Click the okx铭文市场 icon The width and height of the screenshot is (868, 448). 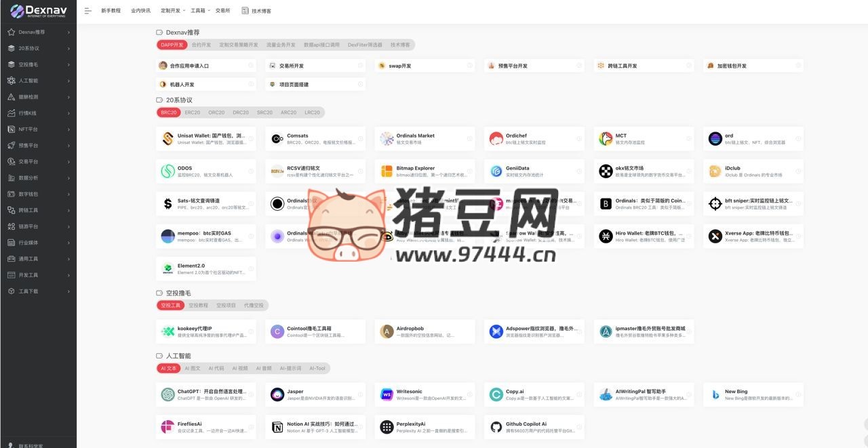606,171
